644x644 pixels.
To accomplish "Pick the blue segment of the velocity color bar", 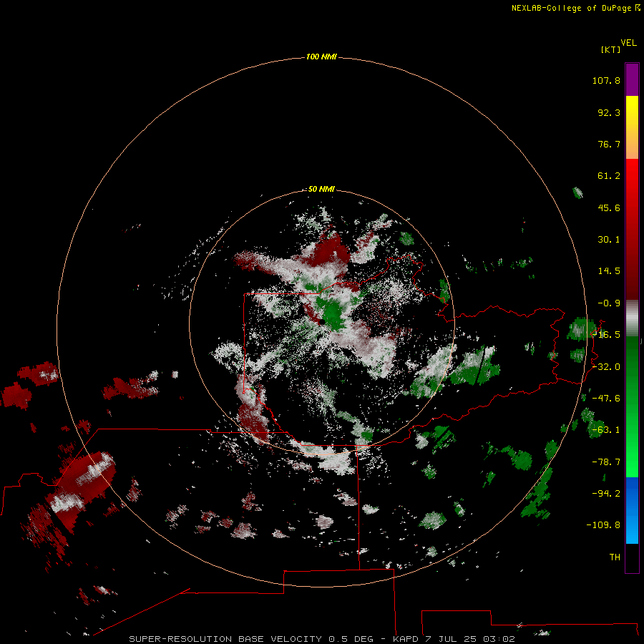I will (632, 510).
